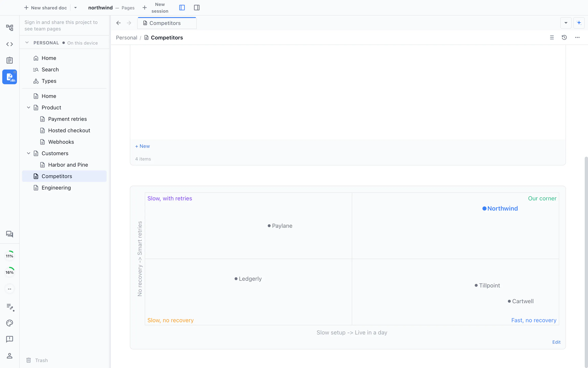Viewport: 588px width, 368px height.
Task: Click New shared doc button
Action: pyautogui.click(x=46, y=8)
